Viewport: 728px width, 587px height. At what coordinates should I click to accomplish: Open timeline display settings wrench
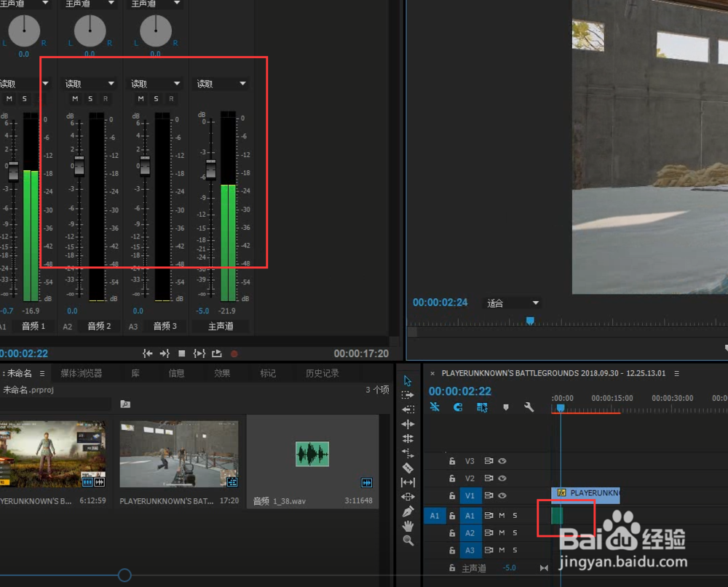(x=529, y=407)
